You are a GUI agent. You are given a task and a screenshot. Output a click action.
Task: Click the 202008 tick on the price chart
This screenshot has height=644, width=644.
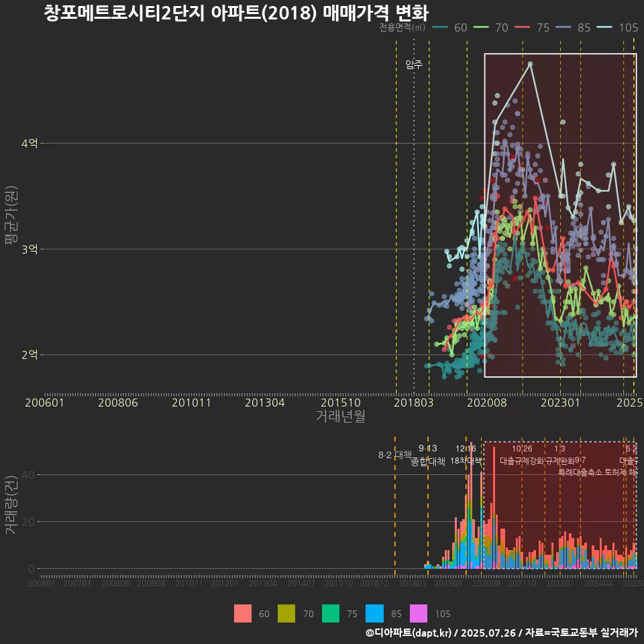tap(487, 402)
